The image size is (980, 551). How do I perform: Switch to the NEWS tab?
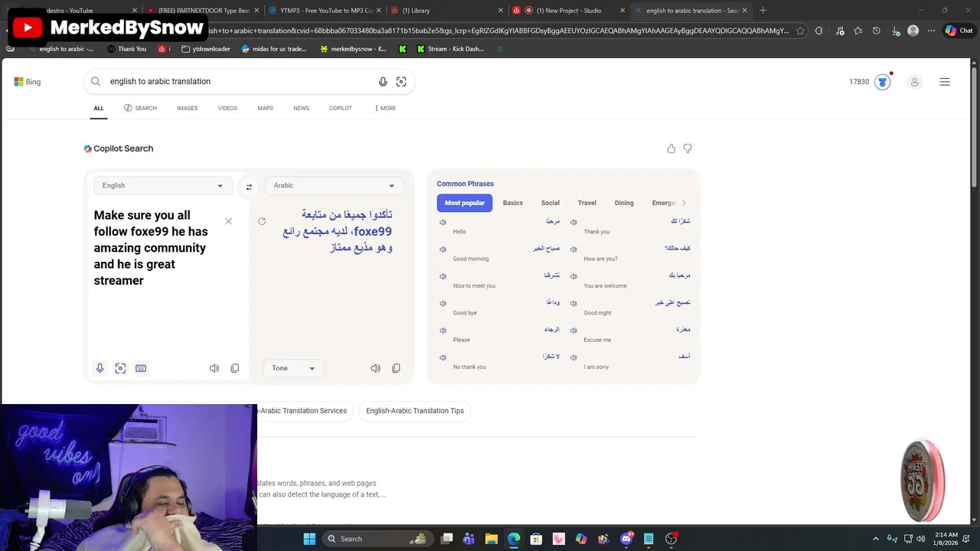click(x=301, y=108)
